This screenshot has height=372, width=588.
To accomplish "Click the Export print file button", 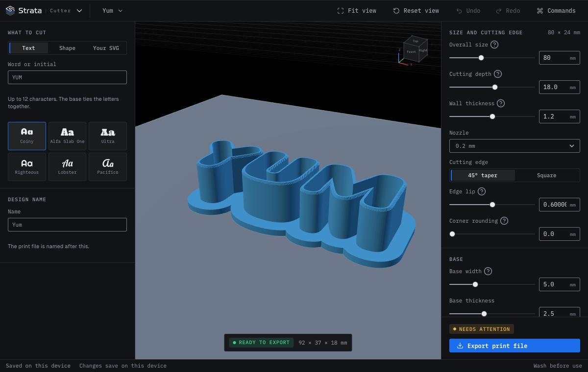I will [514, 346].
